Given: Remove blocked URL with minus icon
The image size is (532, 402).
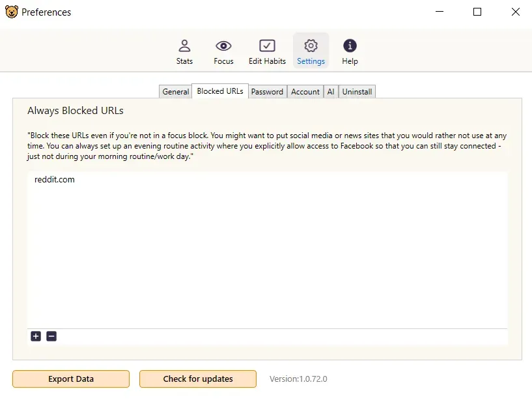Looking at the screenshot, I should tap(51, 336).
